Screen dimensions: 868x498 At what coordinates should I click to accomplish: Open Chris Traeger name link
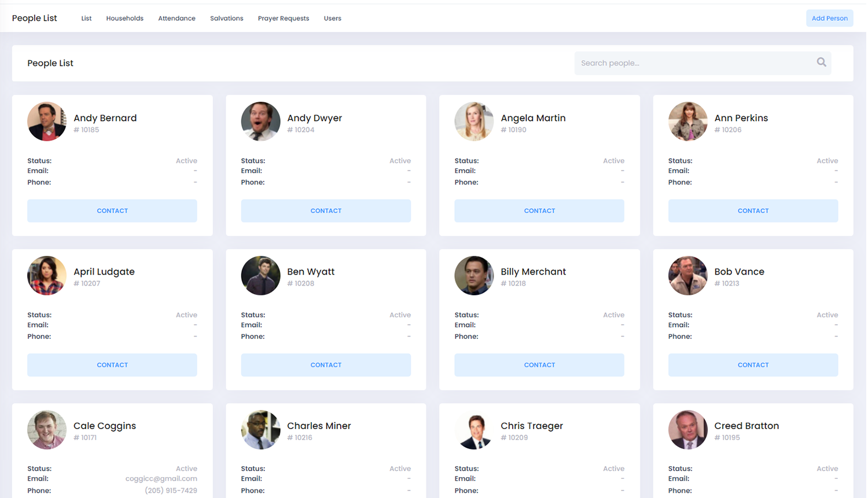tap(532, 426)
